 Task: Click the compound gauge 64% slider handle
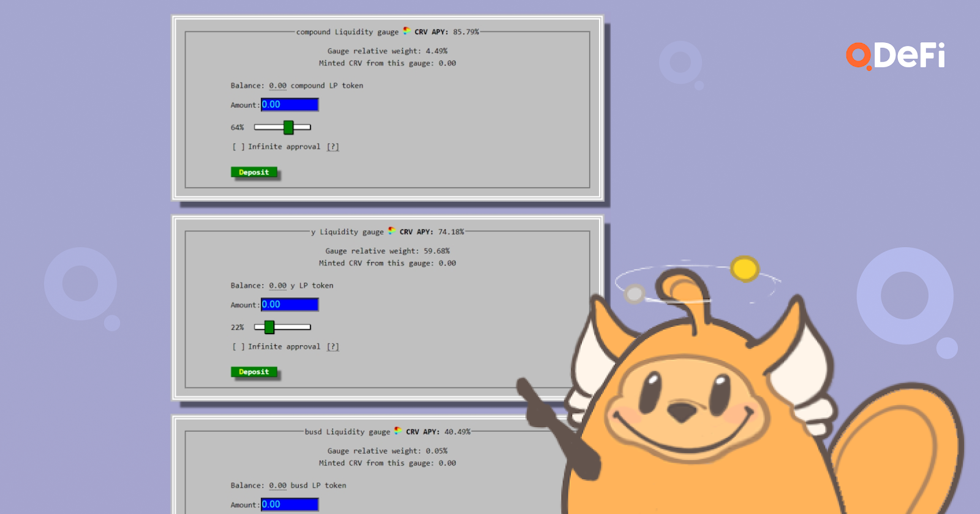[x=288, y=127]
